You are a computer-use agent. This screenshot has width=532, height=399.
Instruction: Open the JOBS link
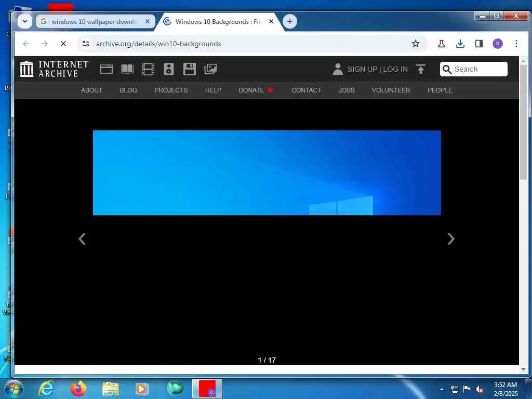pos(347,90)
